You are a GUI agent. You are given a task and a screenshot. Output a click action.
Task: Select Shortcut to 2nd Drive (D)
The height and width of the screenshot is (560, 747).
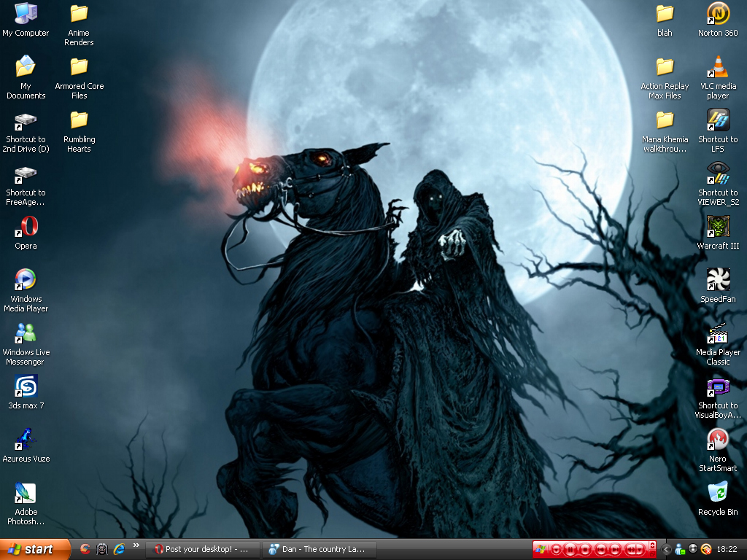(x=26, y=133)
